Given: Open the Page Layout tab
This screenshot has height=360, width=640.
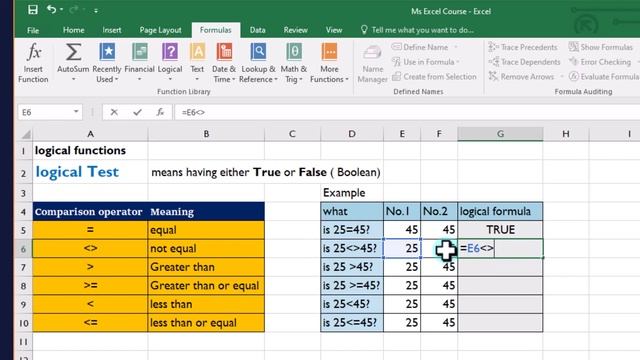Looking at the screenshot, I should [160, 30].
